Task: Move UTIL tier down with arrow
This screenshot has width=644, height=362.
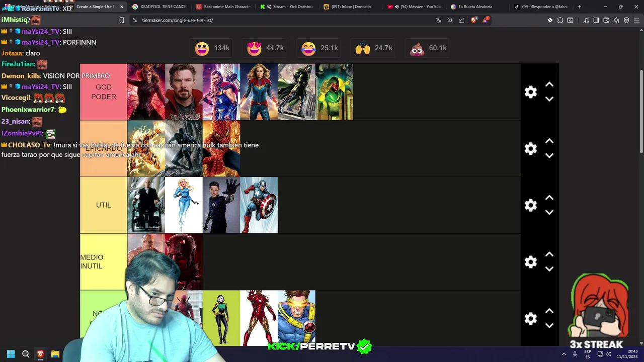Action: click(x=549, y=212)
